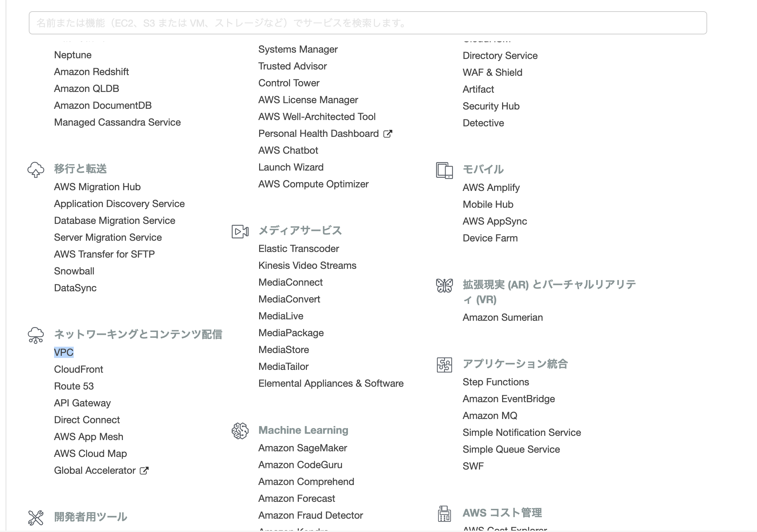Click the external link icon beside Global Accelerator
This screenshot has height=532, width=757.
pos(144,471)
